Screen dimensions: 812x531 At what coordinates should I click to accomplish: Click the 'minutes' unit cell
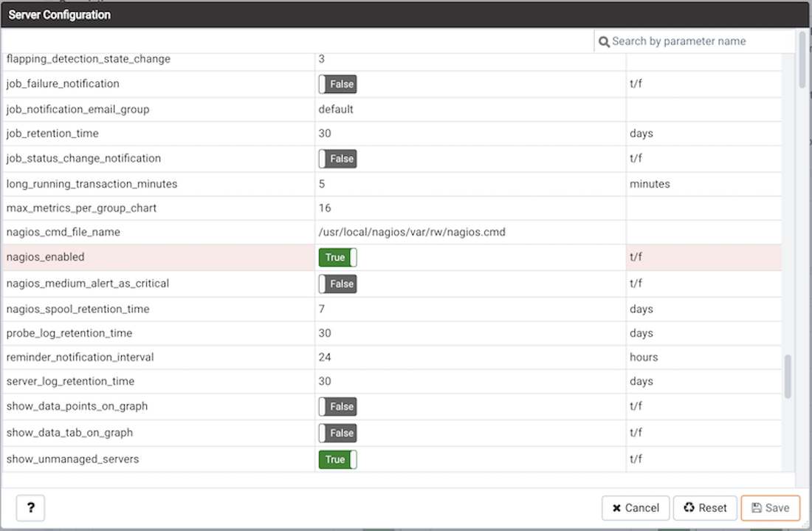click(703, 184)
